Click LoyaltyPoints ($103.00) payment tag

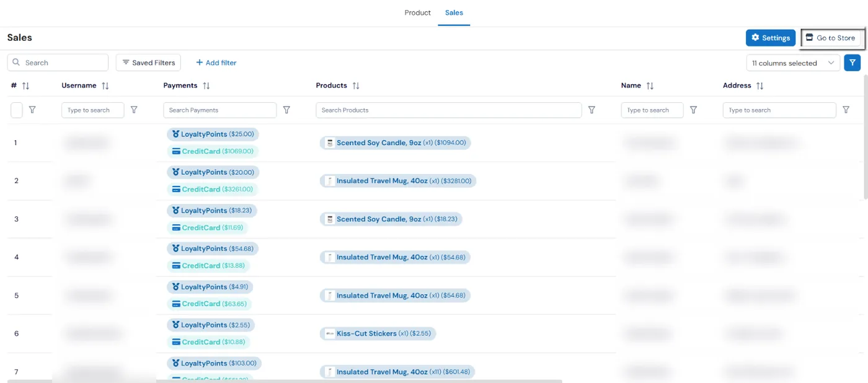(x=214, y=363)
